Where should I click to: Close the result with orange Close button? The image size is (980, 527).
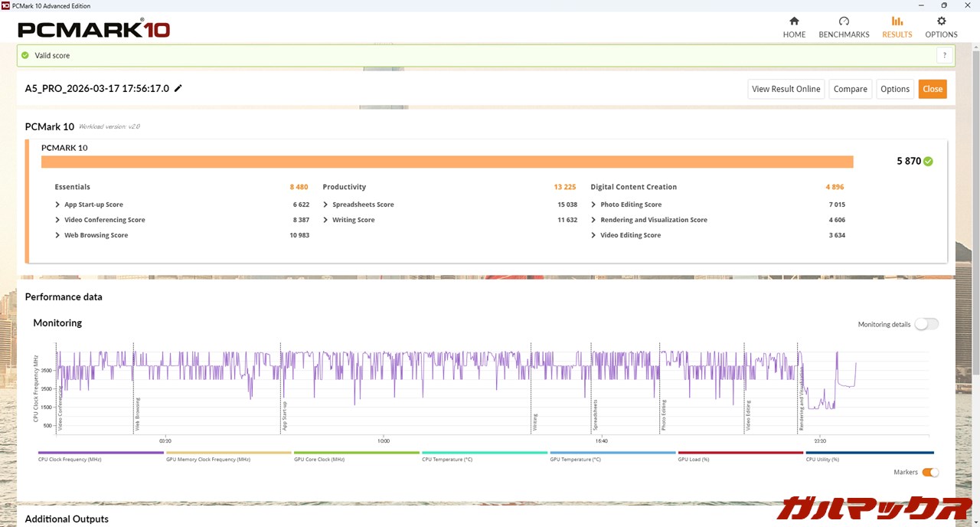coord(932,89)
